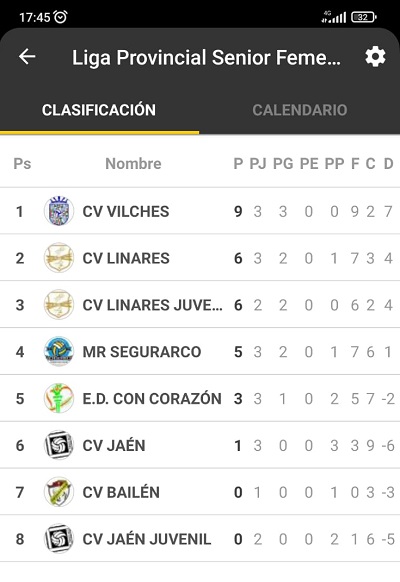400x582 pixels.
Task: Tap the CV Vilches team crest
Action: pyautogui.click(x=59, y=211)
